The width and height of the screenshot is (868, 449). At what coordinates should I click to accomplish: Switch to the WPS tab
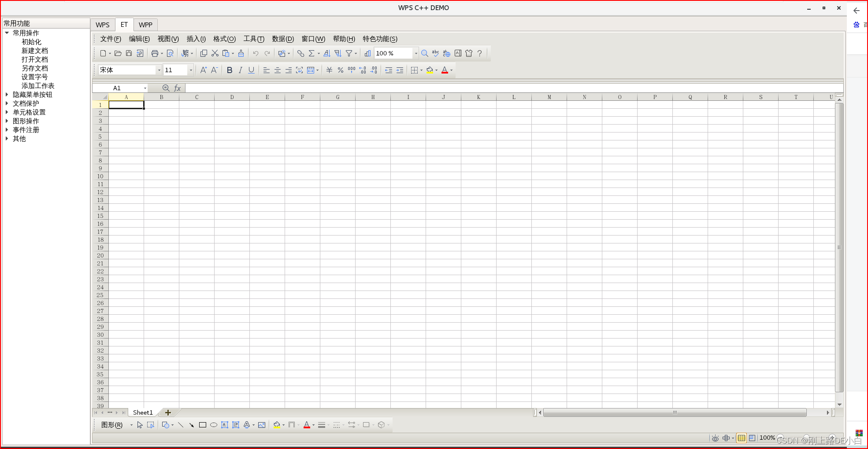[x=103, y=25]
